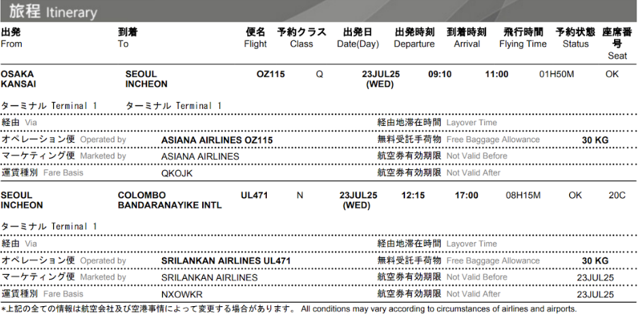Select booking class Q
This screenshot has width=644, height=317.
[319, 75]
